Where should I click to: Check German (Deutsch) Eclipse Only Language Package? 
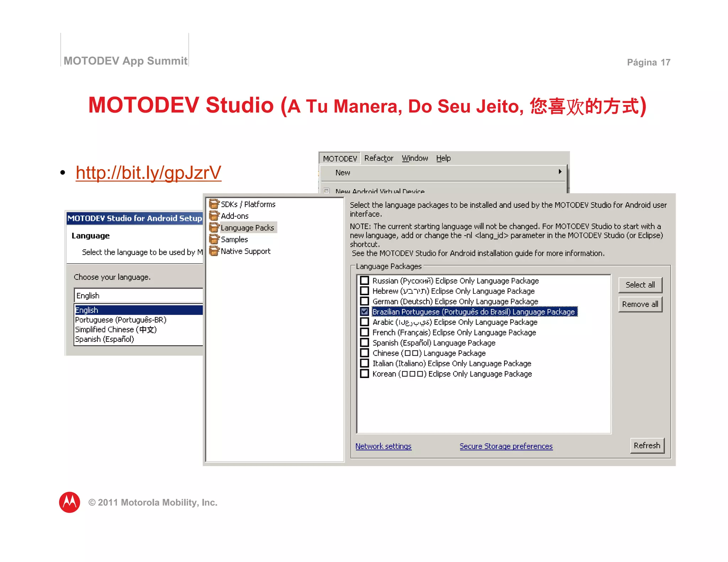point(364,301)
